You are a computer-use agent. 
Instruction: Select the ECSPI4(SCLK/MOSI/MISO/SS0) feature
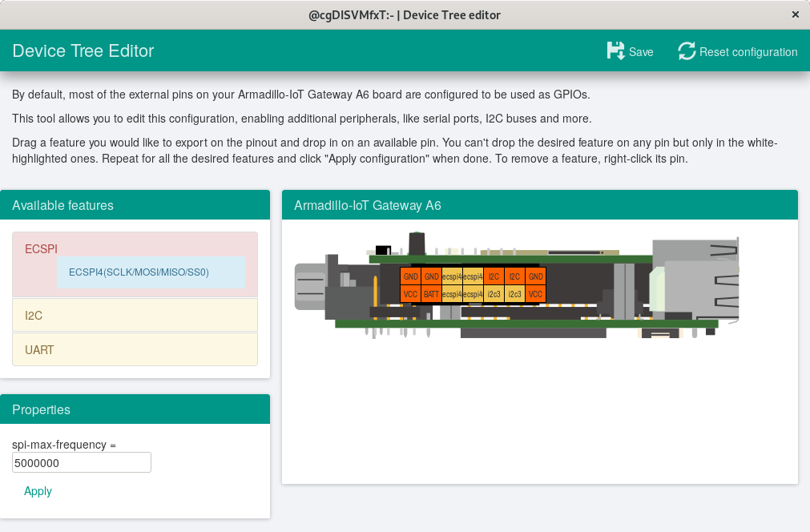pos(151,272)
